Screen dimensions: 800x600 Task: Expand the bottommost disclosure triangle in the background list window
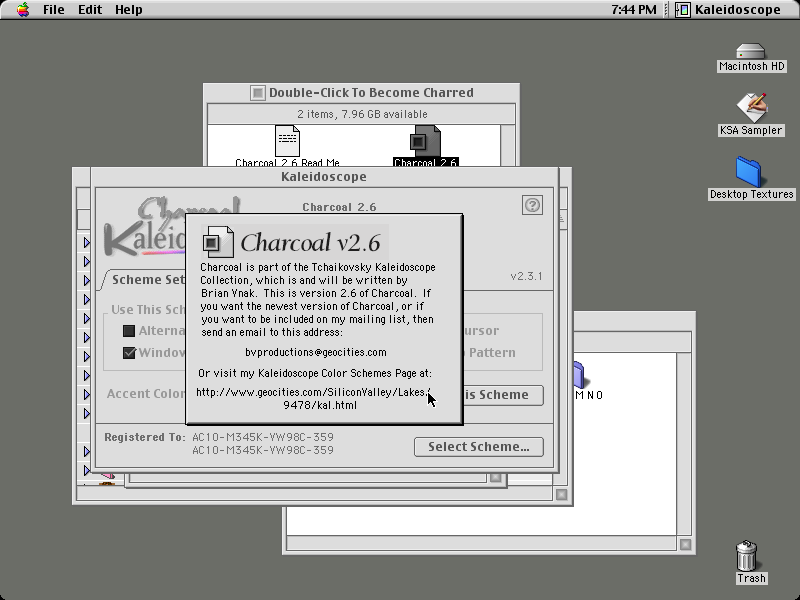coord(86,470)
